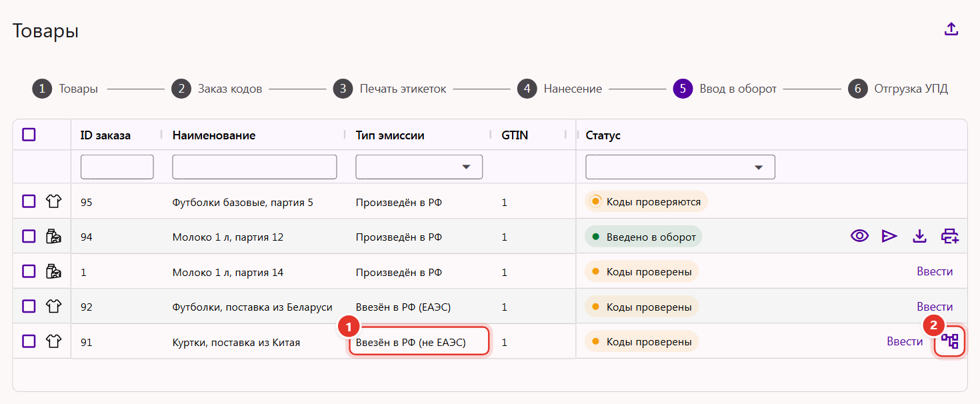The width and height of the screenshot is (980, 404).
Task: Click the Наименование filter input
Action: 255,167
